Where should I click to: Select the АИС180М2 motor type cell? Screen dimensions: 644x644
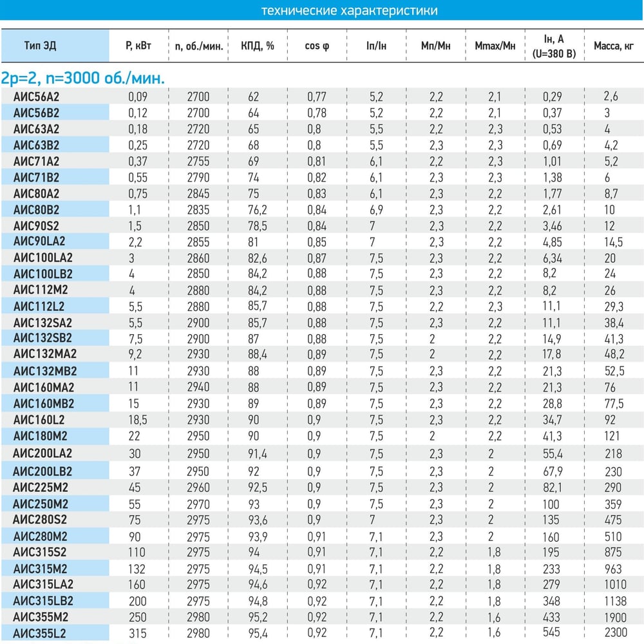[40, 436]
